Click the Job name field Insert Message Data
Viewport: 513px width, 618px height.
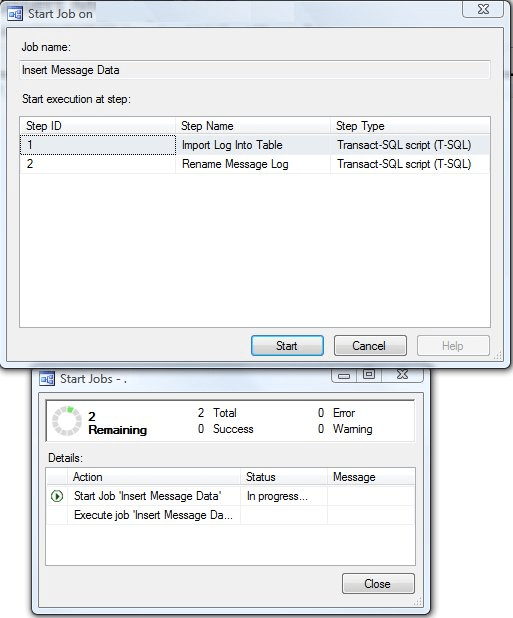click(x=255, y=70)
